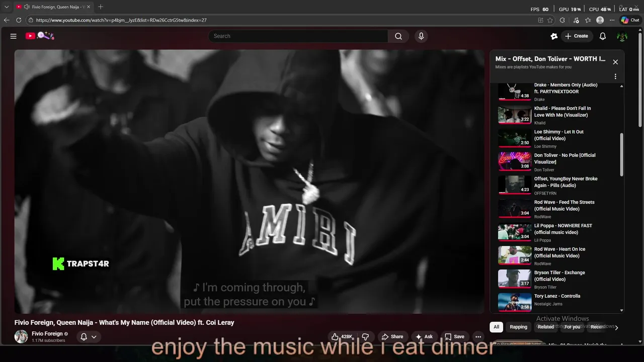Viewport: 644px width, 362px height.
Task: Click the playlist scroll down arrow
Action: 622,310
